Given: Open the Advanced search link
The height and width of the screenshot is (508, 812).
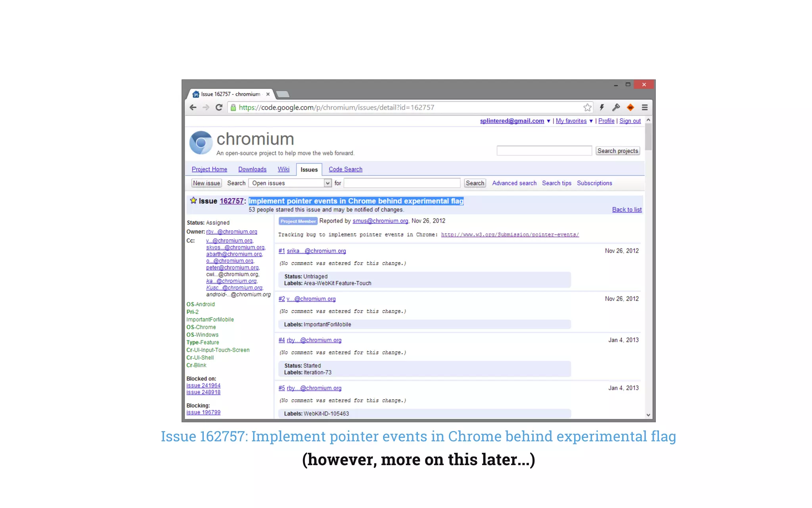Looking at the screenshot, I should pos(514,183).
